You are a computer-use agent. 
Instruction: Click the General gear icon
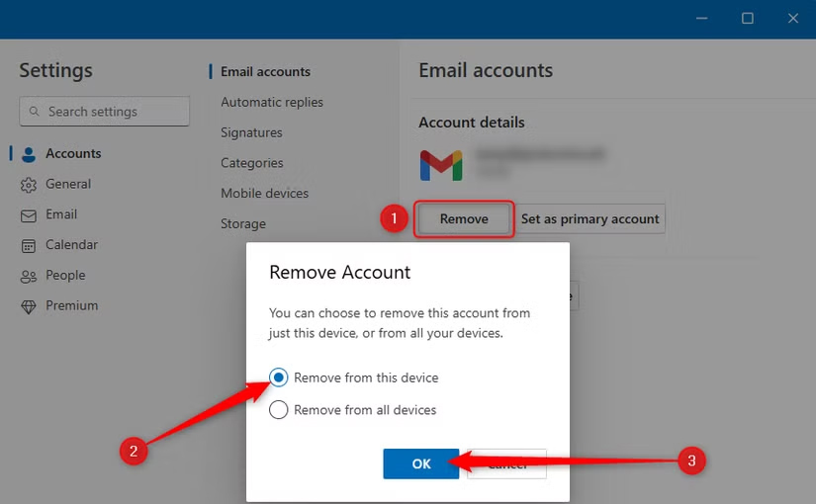click(x=29, y=185)
